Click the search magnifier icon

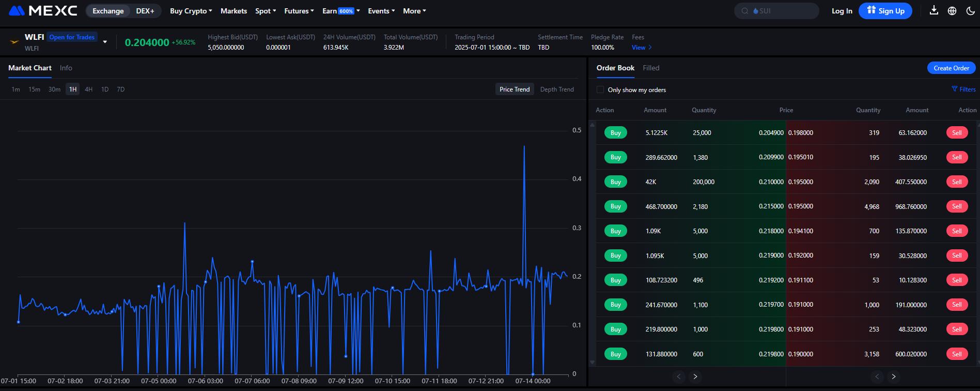coord(745,11)
